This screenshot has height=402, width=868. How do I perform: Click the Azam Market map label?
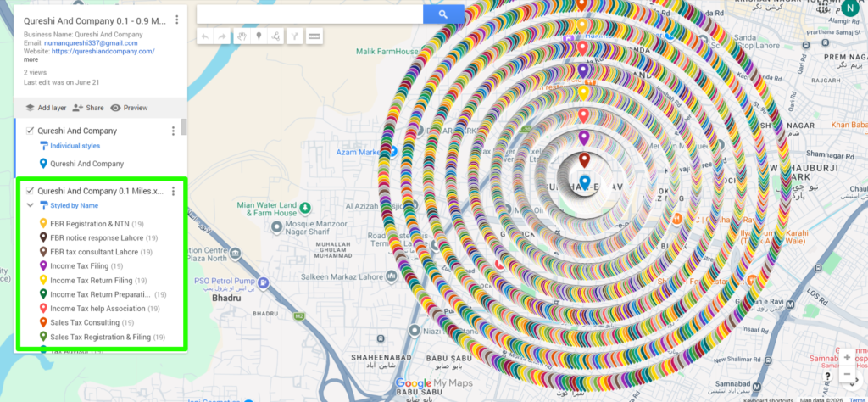356,152
